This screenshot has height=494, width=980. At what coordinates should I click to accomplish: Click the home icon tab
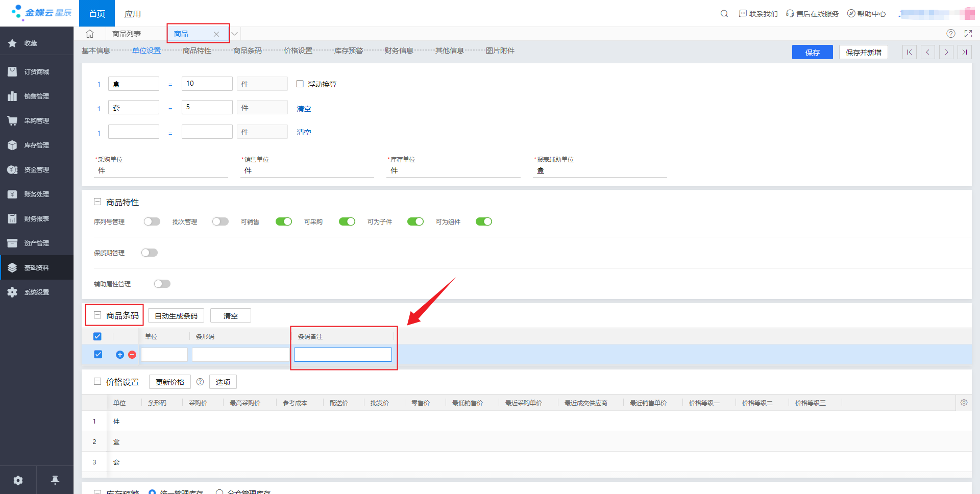coord(90,34)
